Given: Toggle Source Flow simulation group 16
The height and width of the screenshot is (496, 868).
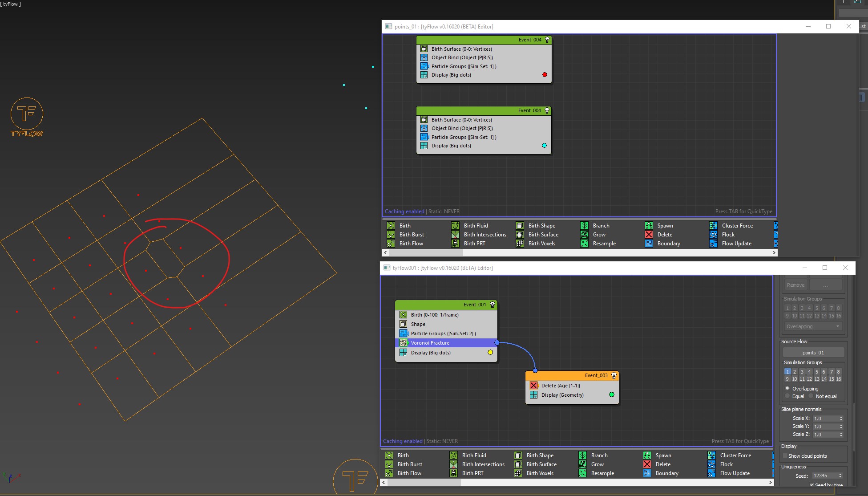Looking at the screenshot, I should [x=839, y=379].
